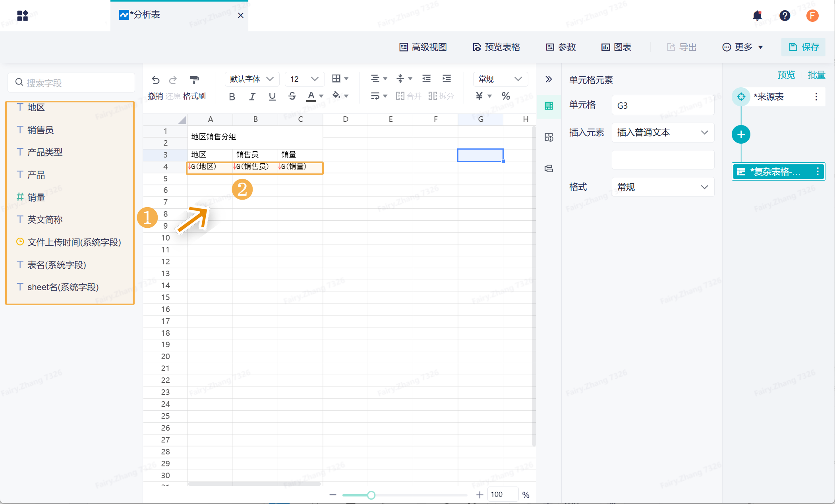
Task: Click the Preview Table button
Action: point(496,47)
